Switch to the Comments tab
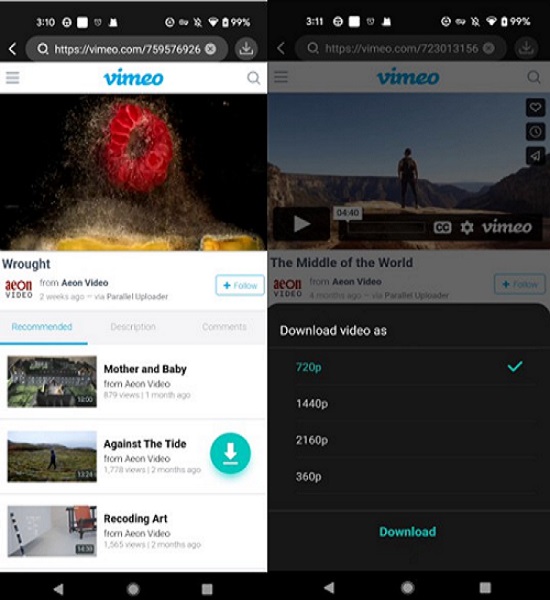Screen dimensions: 550x600 [x=224, y=327]
